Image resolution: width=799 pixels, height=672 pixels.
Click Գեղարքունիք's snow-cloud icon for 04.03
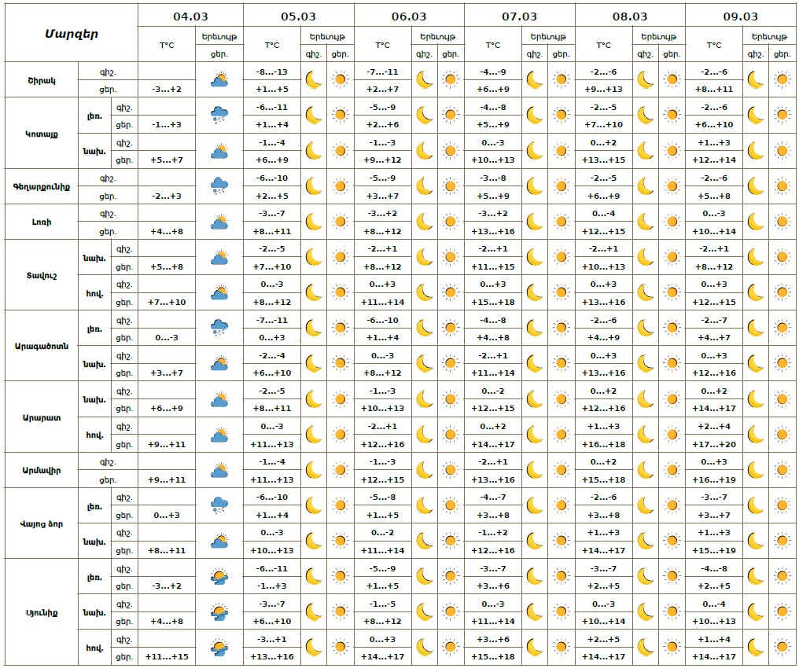[219, 186]
